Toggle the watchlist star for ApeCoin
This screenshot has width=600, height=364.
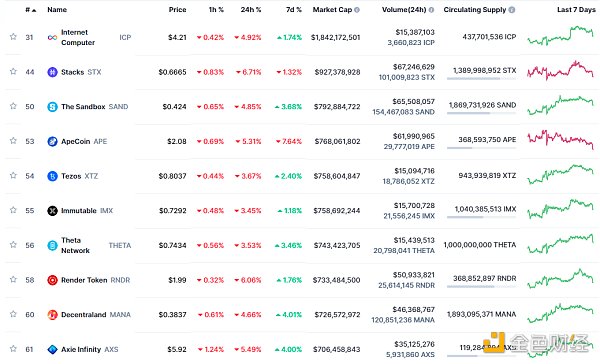(13, 140)
